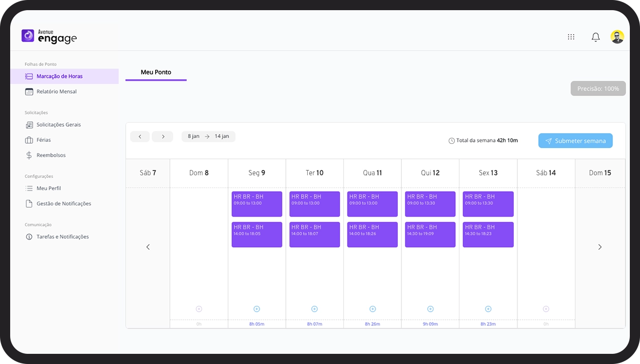Screen dimensions: 640x364
Task: Open Sex 13 entry 09:00 to 13:30
Action: pos(488,204)
